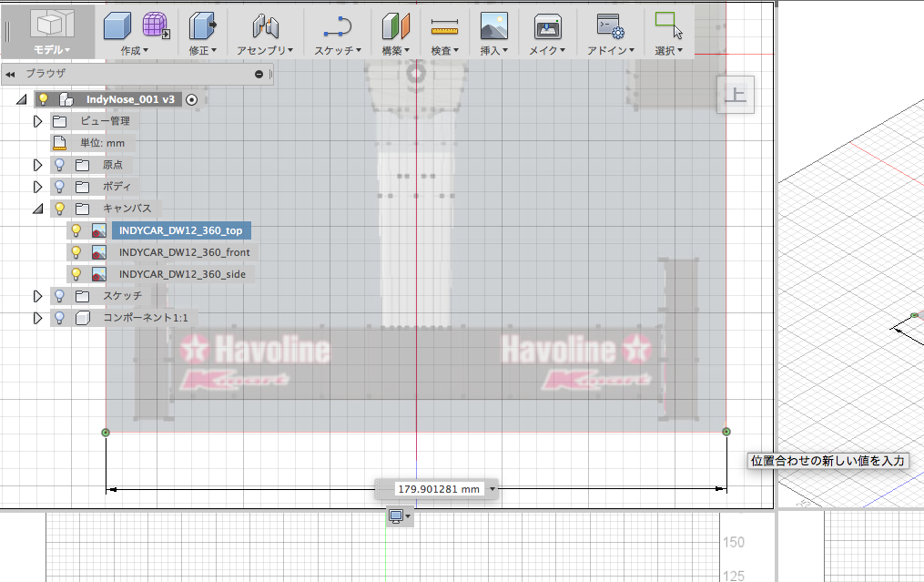The height and width of the screenshot is (582, 924).
Task: Click the ビュー管理 folder icon
Action: coord(59,121)
